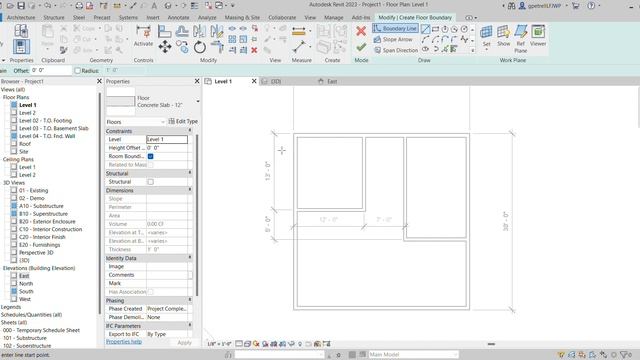640x360 pixels.
Task: Enable the Radius checkbox
Action: (78, 71)
